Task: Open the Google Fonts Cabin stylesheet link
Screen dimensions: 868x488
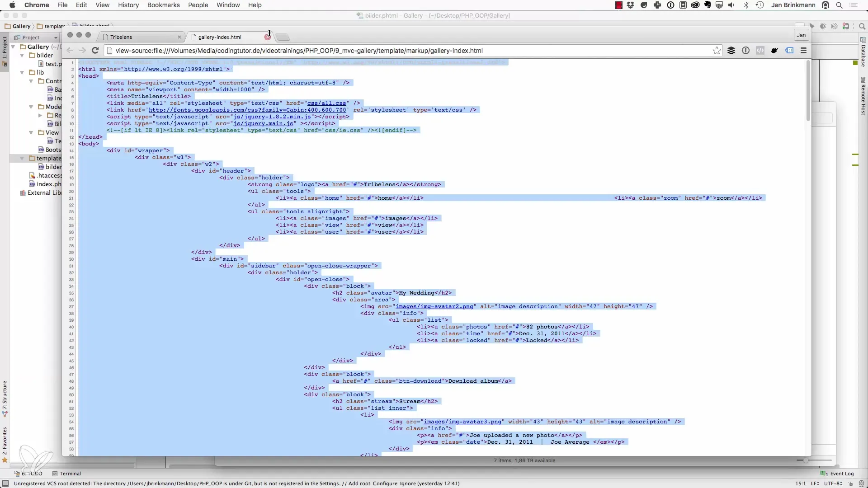Action: pos(248,110)
